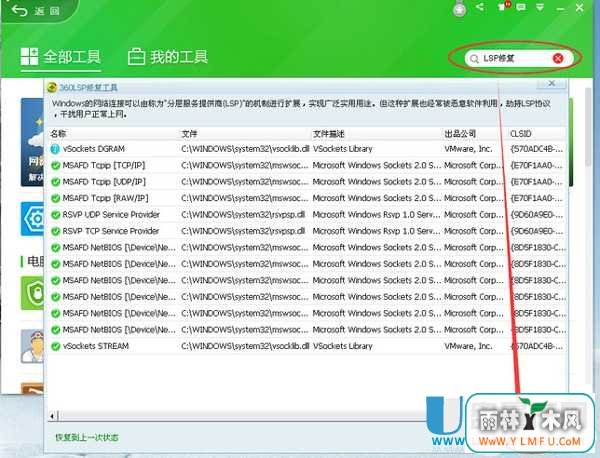The width and height of the screenshot is (600, 458).
Task: Expand the main menu dropdown arrow
Action: 540,7
